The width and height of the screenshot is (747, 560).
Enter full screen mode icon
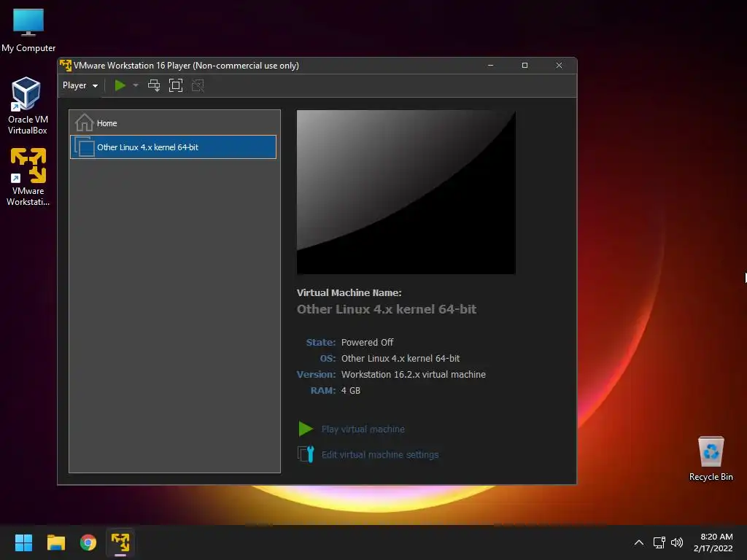(176, 85)
